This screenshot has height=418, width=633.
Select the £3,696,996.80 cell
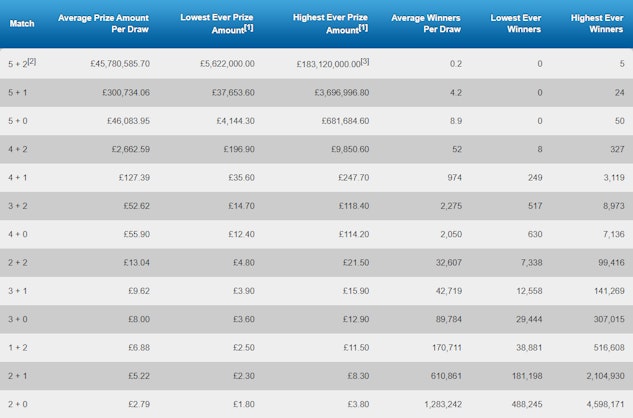point(342,92)
